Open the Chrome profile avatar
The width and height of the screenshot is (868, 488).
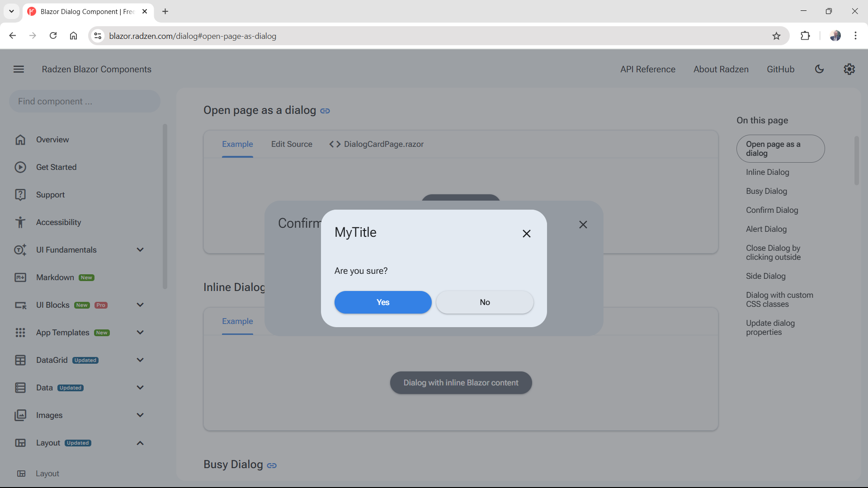(835, 36)
